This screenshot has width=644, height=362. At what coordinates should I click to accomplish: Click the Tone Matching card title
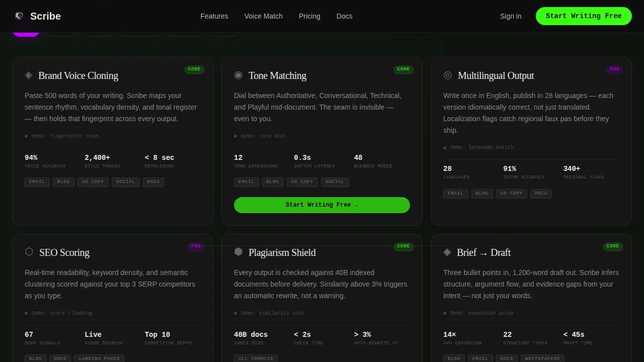pos(278,75)
